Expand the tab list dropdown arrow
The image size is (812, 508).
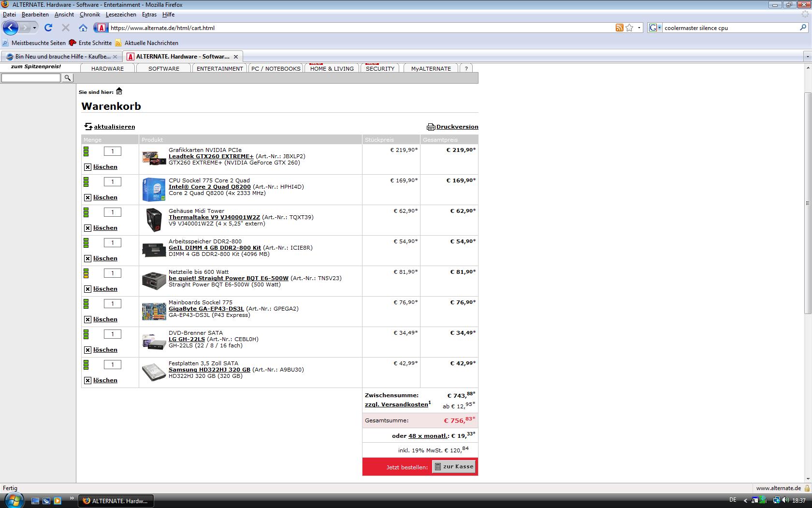click(x=807, y=57)
